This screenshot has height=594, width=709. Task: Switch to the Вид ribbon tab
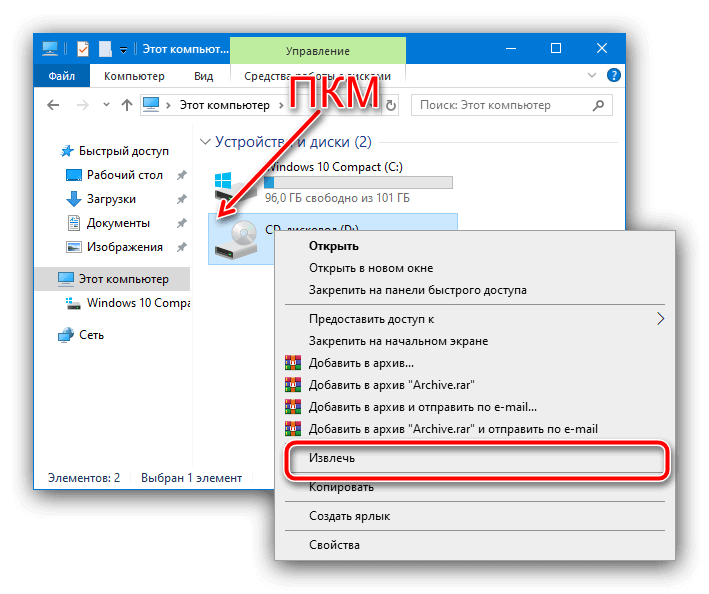point(203,76)
